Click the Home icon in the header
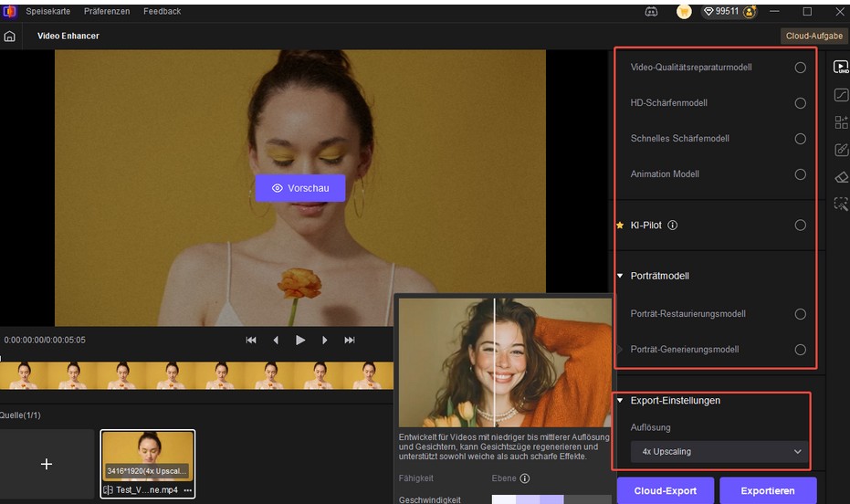 [10, 37]
